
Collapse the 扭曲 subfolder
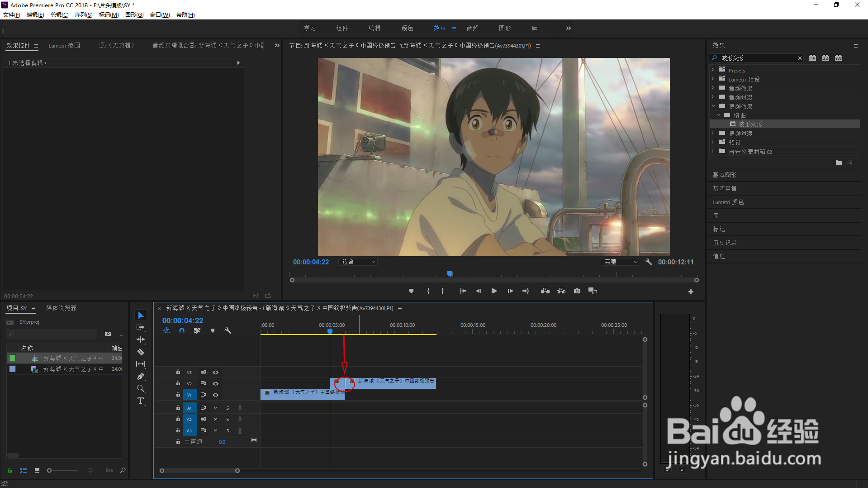pos(718,115)
